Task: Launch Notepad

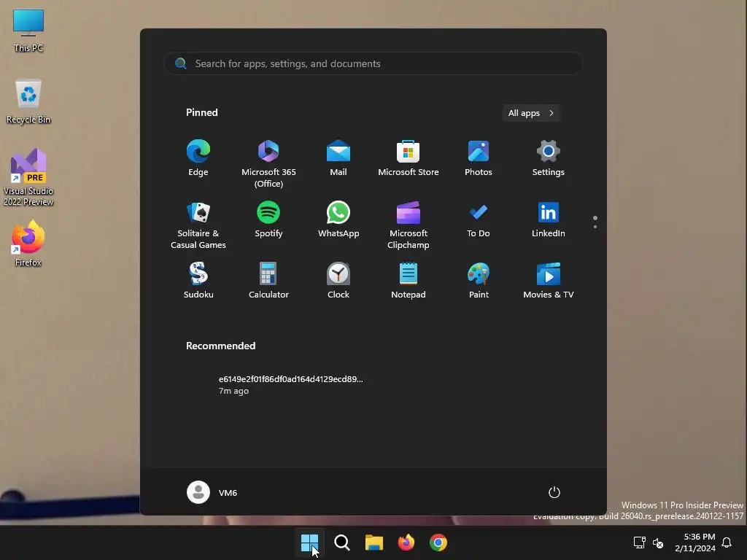Action: pyautogui.click(x=409, y=281)
